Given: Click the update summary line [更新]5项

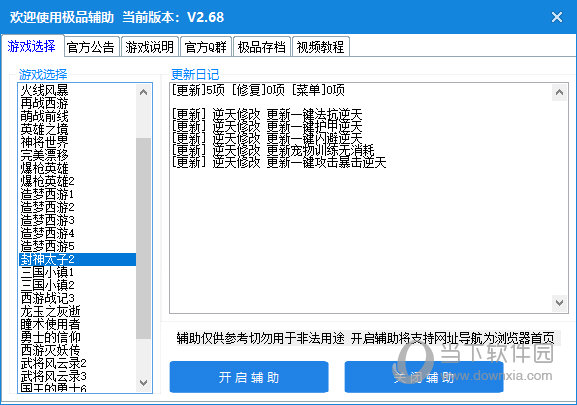Looking at the screenshot, I should pos(258,90).
